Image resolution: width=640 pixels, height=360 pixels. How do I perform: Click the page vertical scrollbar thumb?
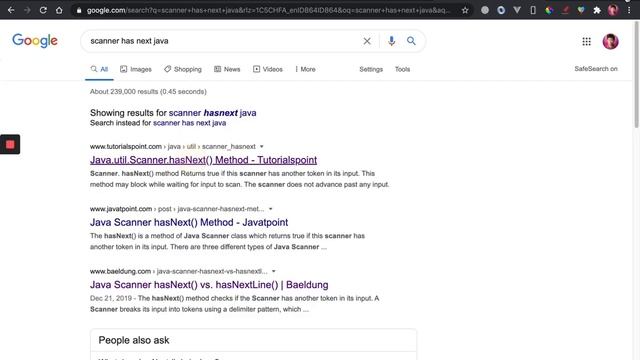[636, 75]
